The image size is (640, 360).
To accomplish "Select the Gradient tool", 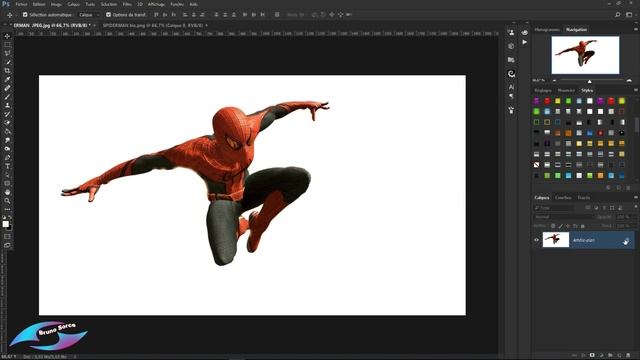I will (x=7, y=131).
